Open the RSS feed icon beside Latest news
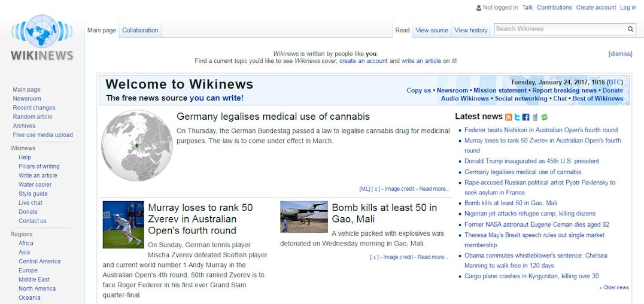 pos(509,117)
